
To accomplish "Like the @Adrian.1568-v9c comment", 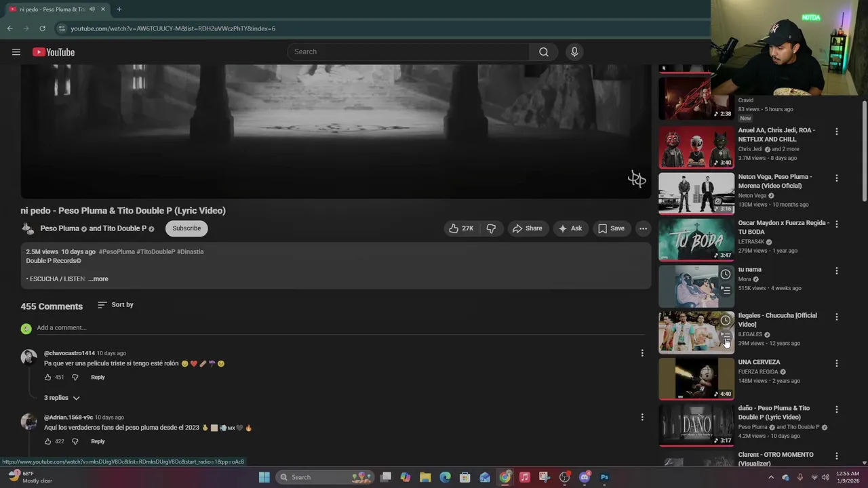I will click(47, 442).
